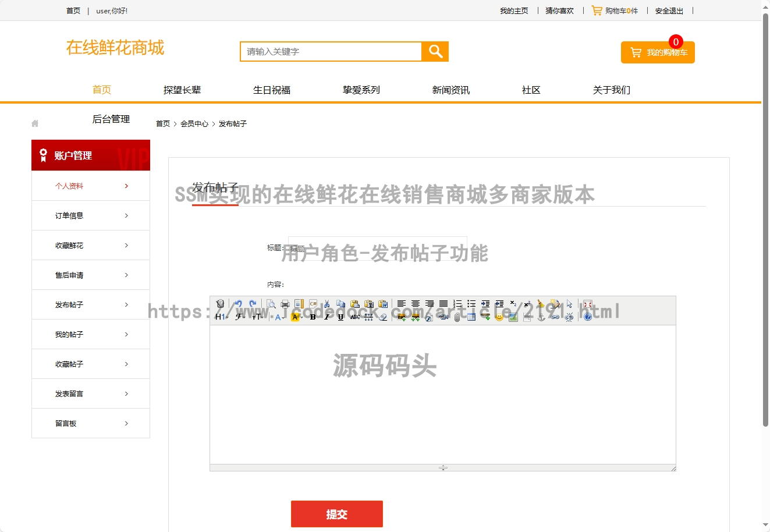Center align text in editor

point(416,304)
